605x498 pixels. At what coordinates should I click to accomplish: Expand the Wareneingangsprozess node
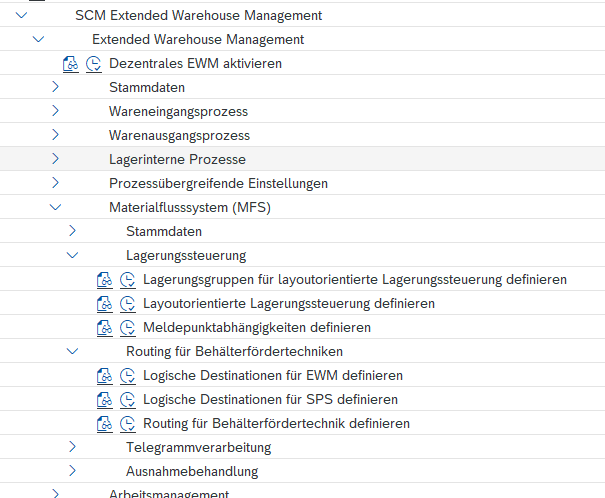[56, 111]
